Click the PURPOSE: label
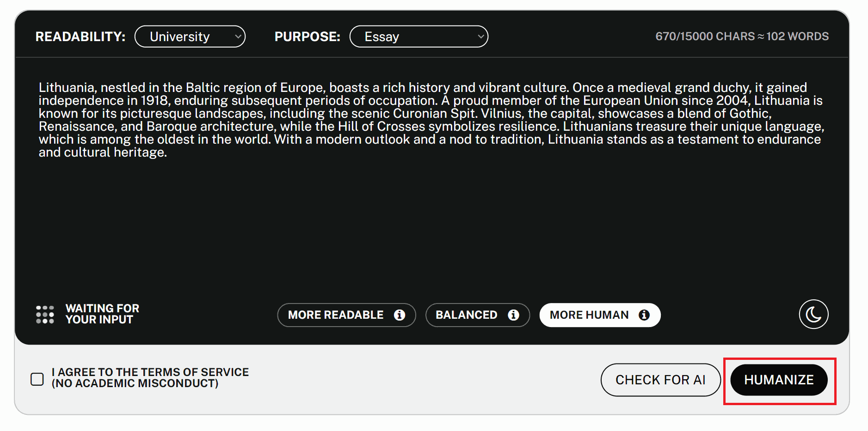 point(308,37)
